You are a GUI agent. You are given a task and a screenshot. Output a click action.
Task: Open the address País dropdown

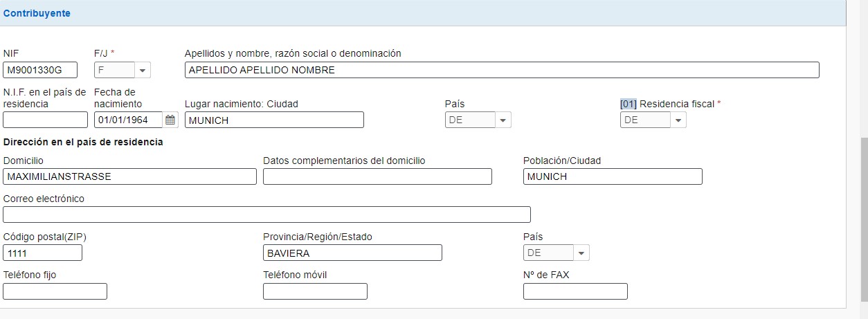click(581, 253)
